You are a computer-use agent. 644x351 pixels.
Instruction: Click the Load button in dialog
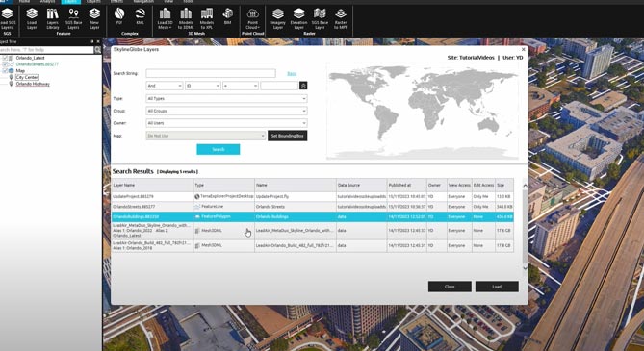(x=497, y=287)
